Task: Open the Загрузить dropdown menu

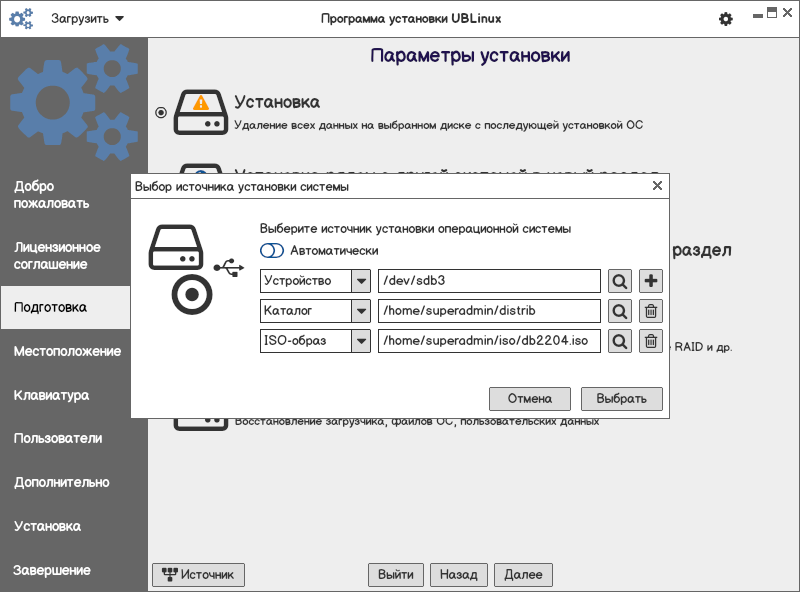Action: (x=87, y=19)
